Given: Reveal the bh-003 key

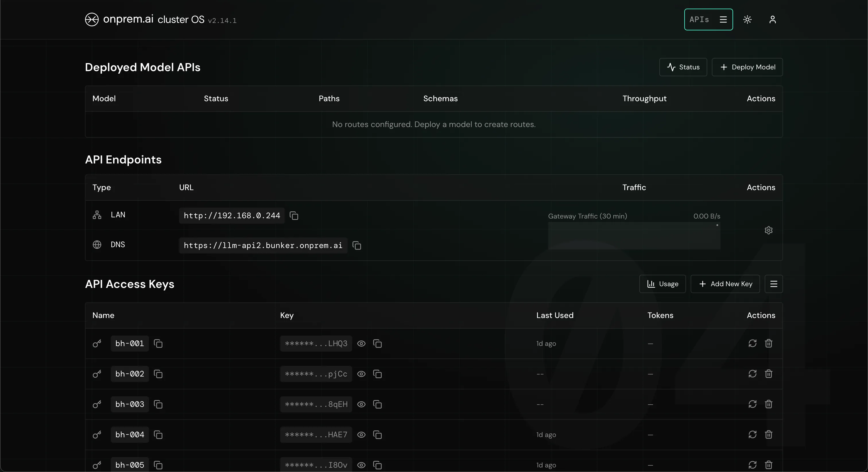Looking at the screenshot, I should [x=361, y=404].
